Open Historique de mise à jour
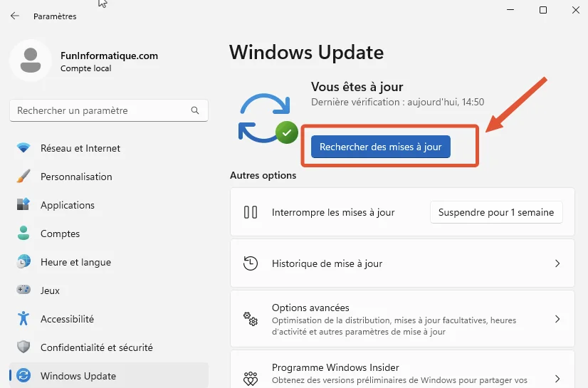 click(402, 263)
